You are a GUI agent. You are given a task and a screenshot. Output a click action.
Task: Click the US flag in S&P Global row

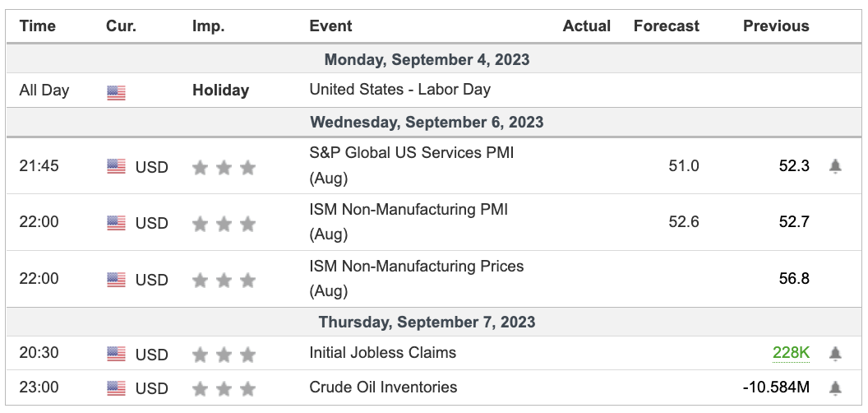point(116,167)
